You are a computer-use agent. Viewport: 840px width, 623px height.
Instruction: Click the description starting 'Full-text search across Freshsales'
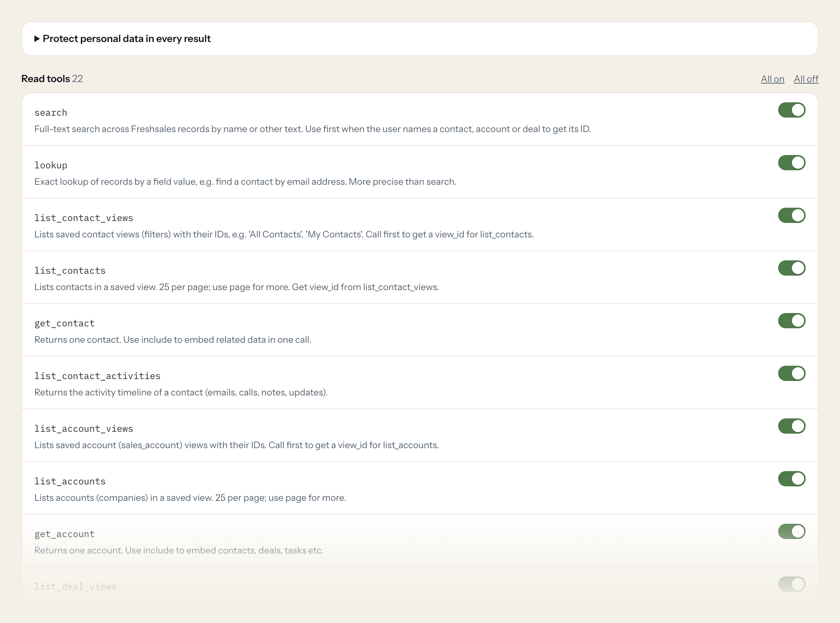[313, 129]
